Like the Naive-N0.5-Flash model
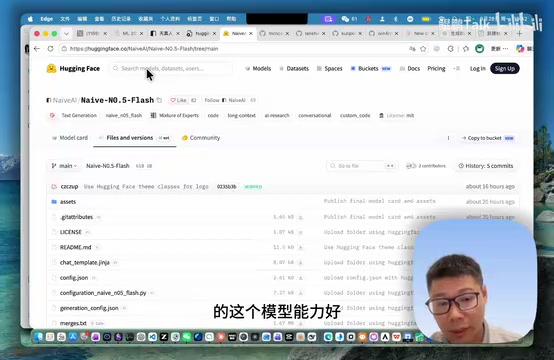Viewport: 554px width, 360px height. point(178,100)
